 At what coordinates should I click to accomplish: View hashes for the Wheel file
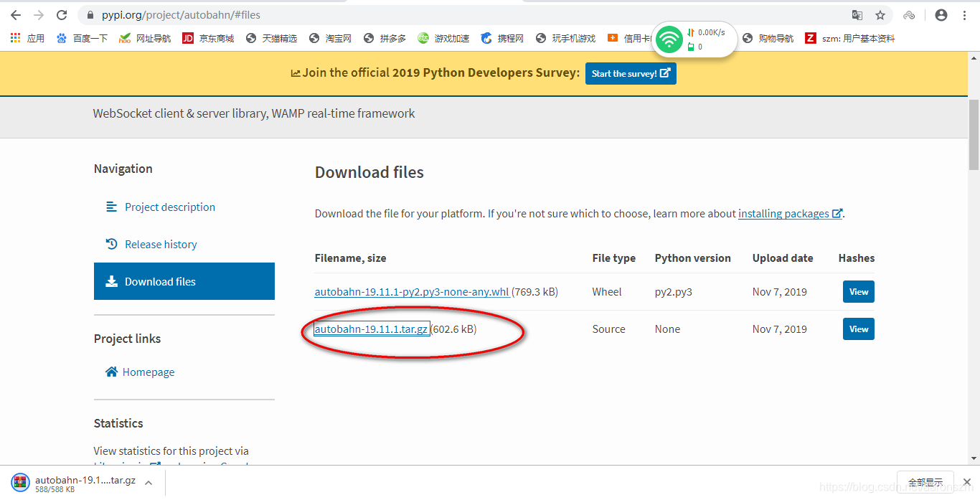click(859, 292)
